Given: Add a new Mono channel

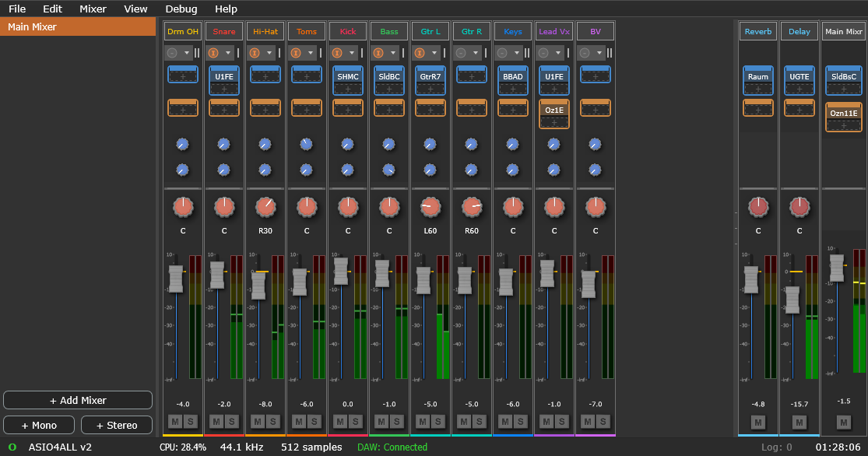Looking at the screenshot, I should click(x=39, y=425).
